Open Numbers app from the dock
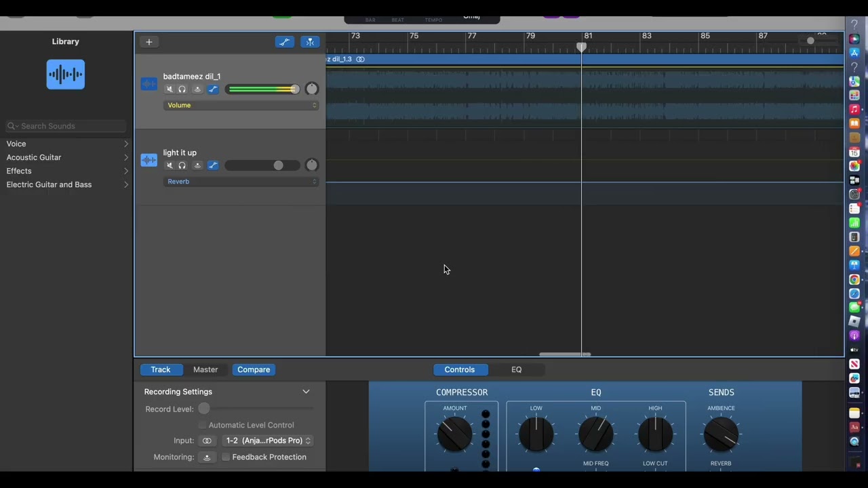This screenshot has width=868, height=488. click(854, 223)
